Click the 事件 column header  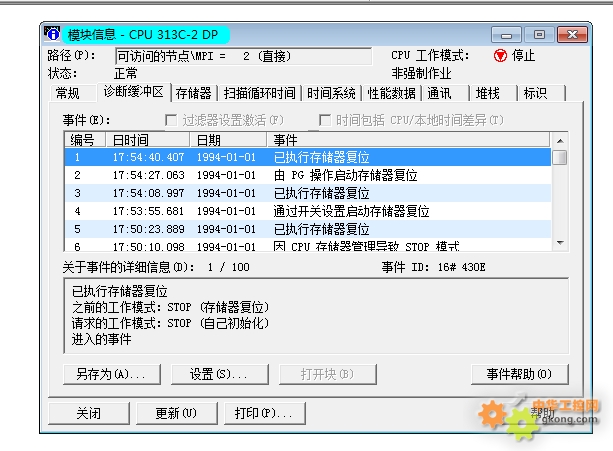[x=408, y=140]
